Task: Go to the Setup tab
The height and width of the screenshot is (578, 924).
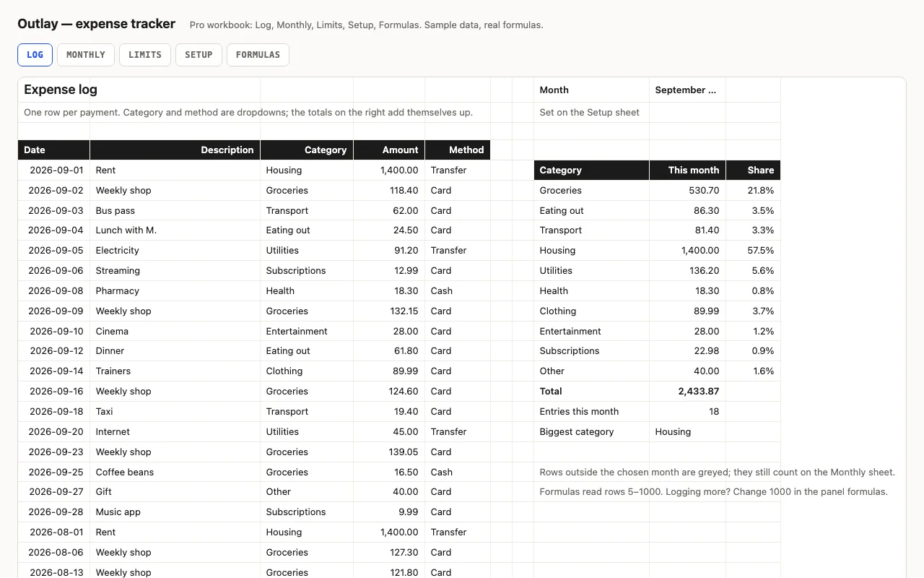Action: click(x=199, y=55)
